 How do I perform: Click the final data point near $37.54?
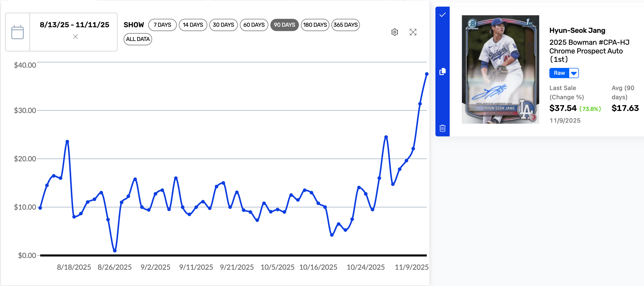pyautogui.click(x=427, y=74)
